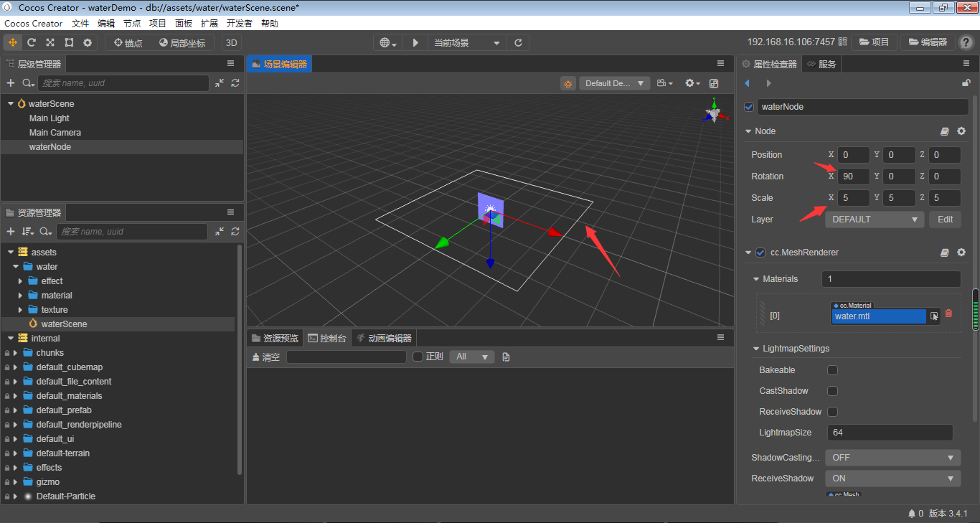
Task: Toggle the waterNode active checkbox
Action: tap(748, 106)
